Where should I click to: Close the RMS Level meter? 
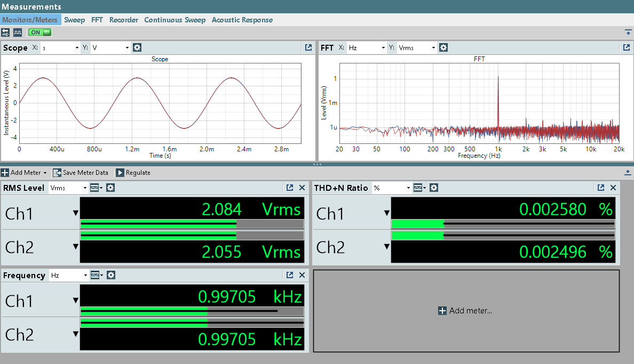[302, 188]
